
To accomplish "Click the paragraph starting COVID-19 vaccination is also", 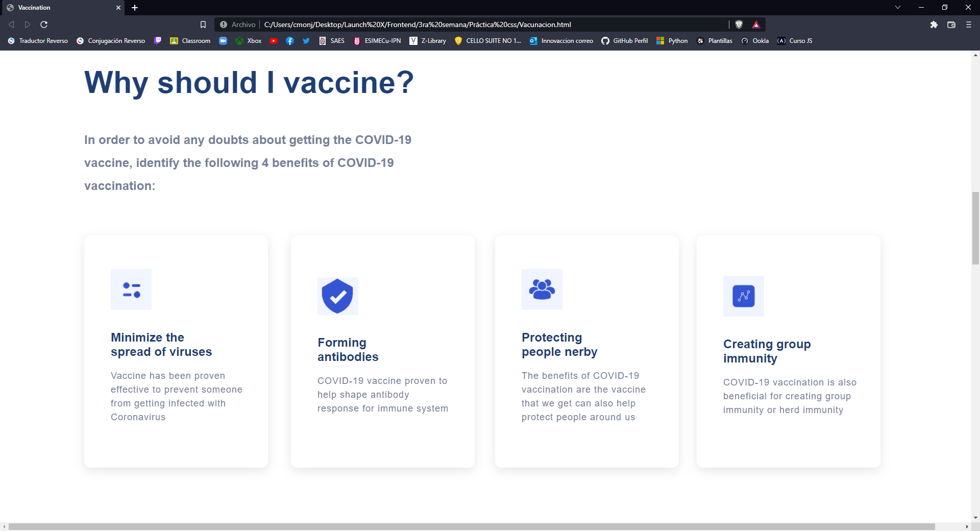I will click(790, 396).
